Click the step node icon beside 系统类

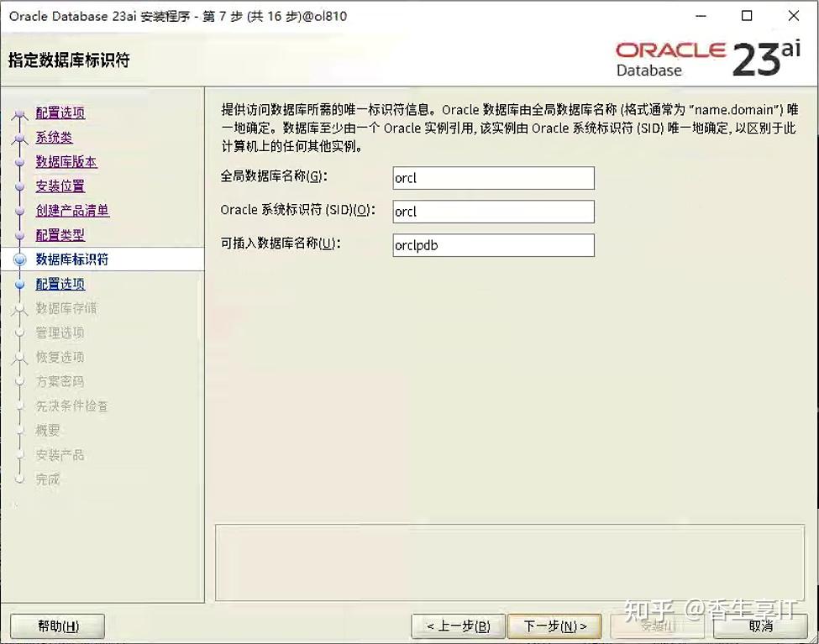coord(19,138)
